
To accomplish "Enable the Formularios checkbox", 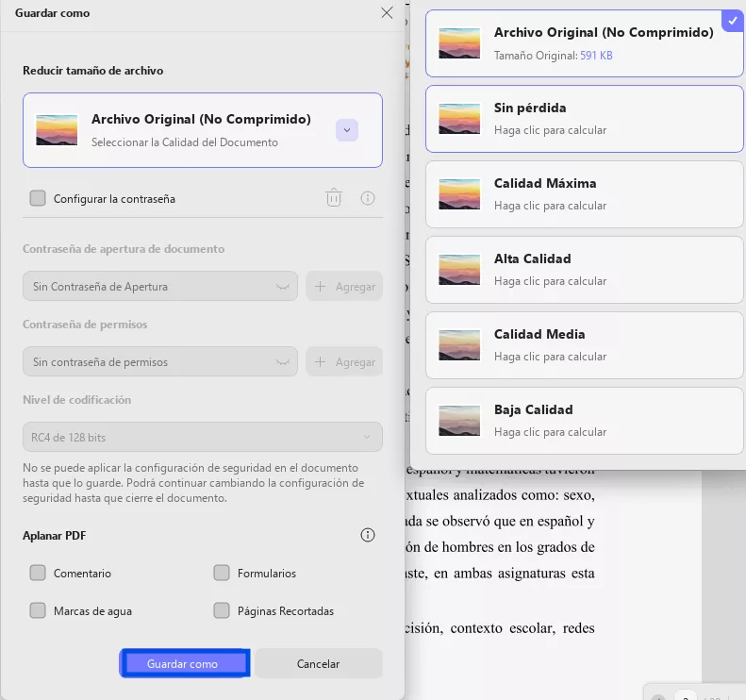I will pyautogui.click(x=222, y=573).
